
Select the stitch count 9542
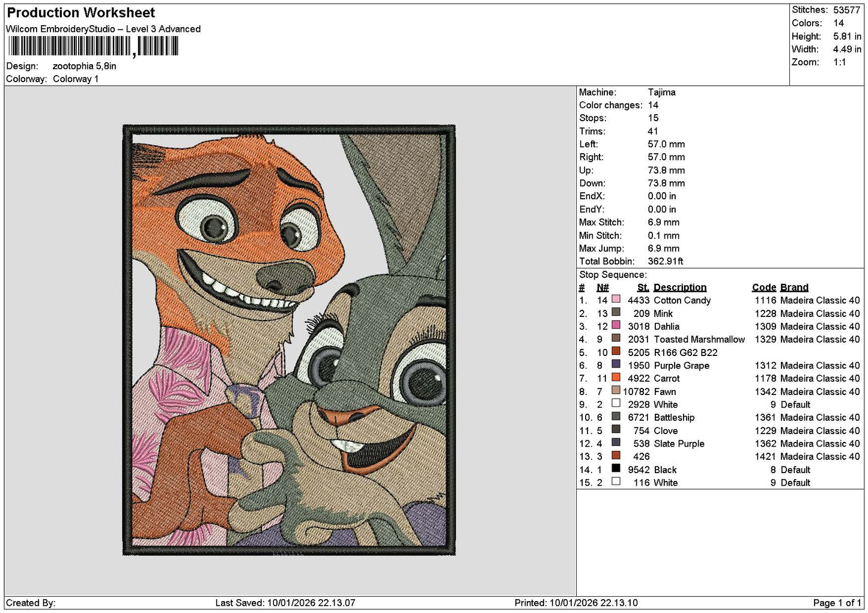639,470
